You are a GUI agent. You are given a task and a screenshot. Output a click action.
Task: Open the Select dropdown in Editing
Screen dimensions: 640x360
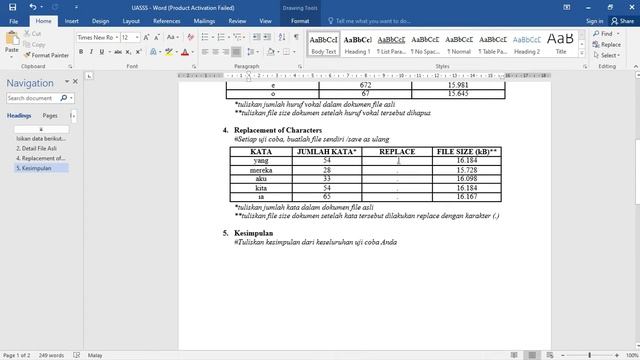607,55
